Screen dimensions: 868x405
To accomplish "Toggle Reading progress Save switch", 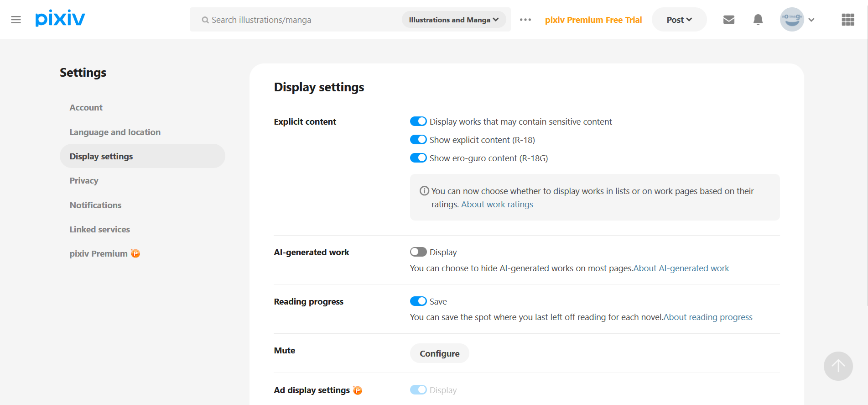I will [418, 301].
